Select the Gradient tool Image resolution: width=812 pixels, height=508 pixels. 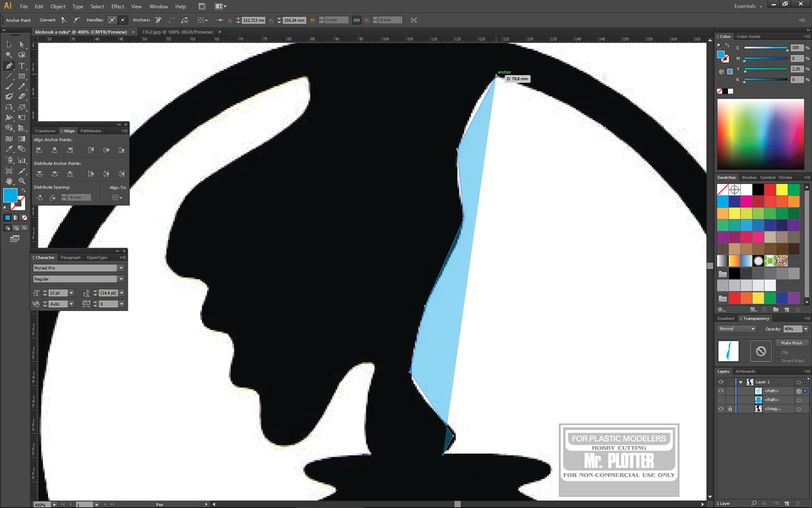tap(22, 138)
